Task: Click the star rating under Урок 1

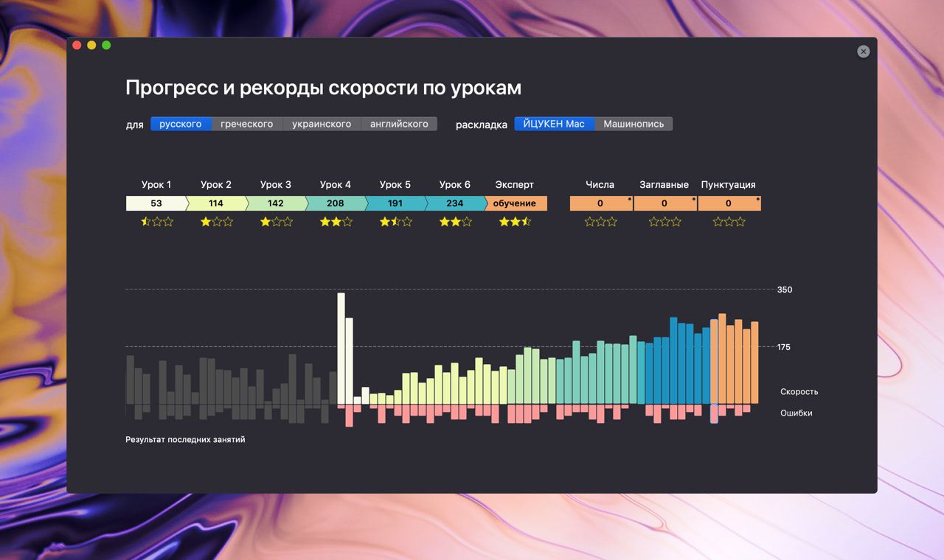Action: (x=157, y=222)
